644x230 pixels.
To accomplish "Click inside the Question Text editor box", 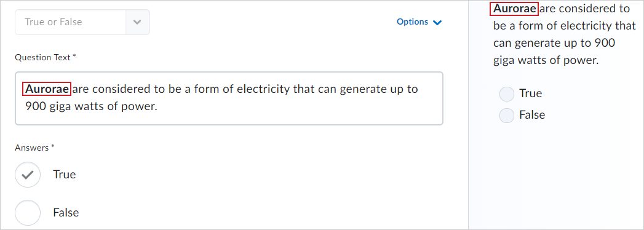I will click(x=229, y=98).
